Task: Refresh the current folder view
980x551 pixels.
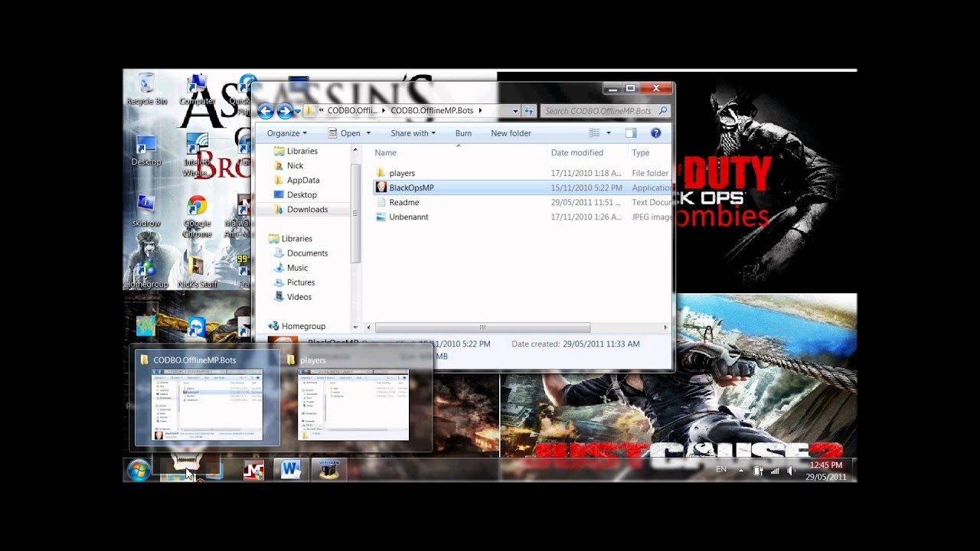Action: pyautogui.click(x=528, y=111)
